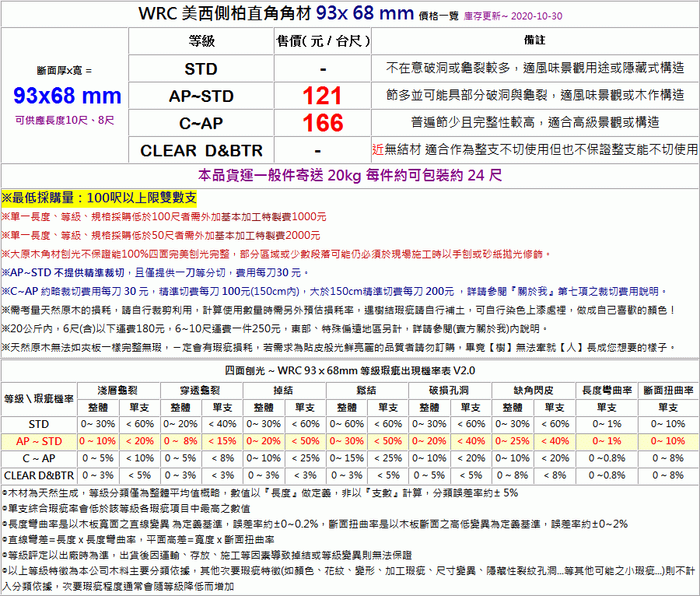Click the remark beginning "近無結材 適合作為整支不切使用"
The height and width of the screenshot is (596, 700).
point(535,149)
